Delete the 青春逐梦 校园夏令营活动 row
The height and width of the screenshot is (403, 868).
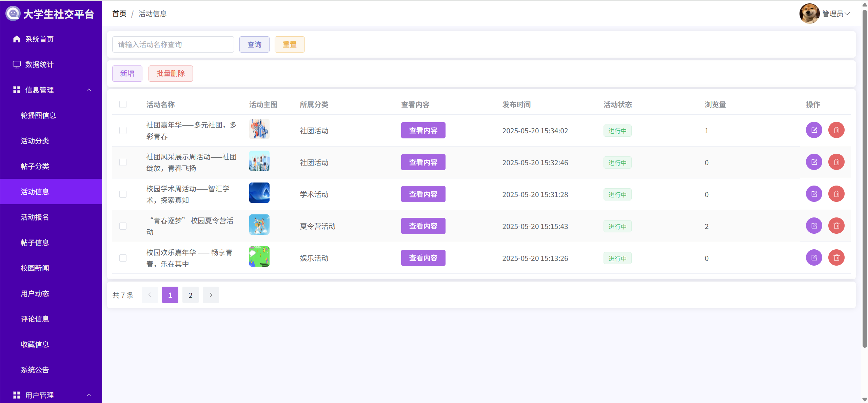pos(836,226)
